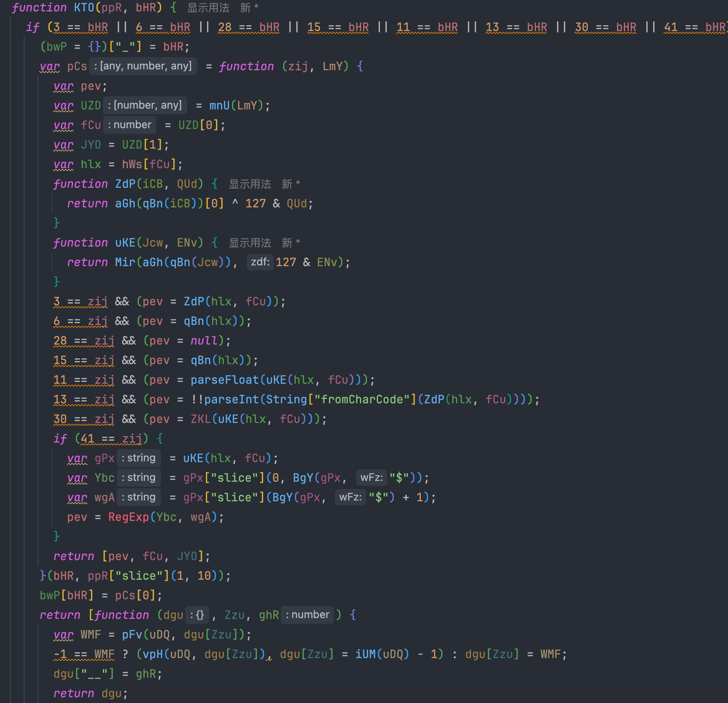Click the 显示用法 link beside function ZdP
The height and width of the screenshot is (703, 728).
[x=250, y=184]
